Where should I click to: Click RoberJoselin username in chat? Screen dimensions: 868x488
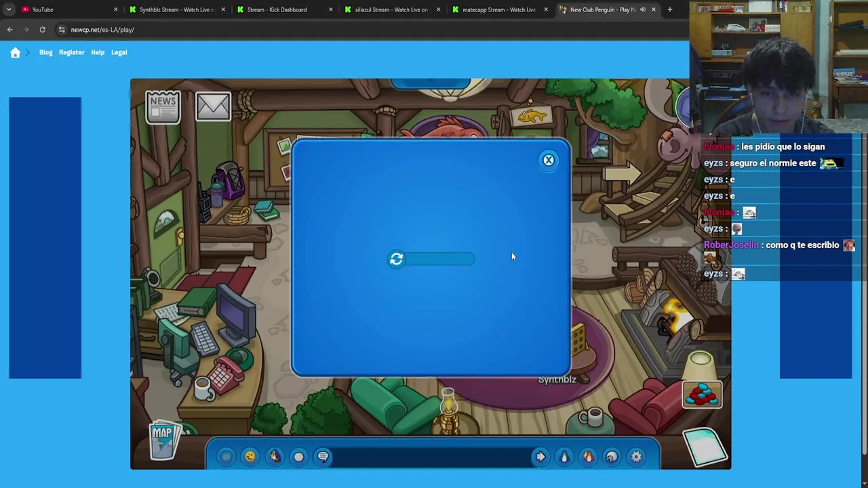tap(731, 245)
